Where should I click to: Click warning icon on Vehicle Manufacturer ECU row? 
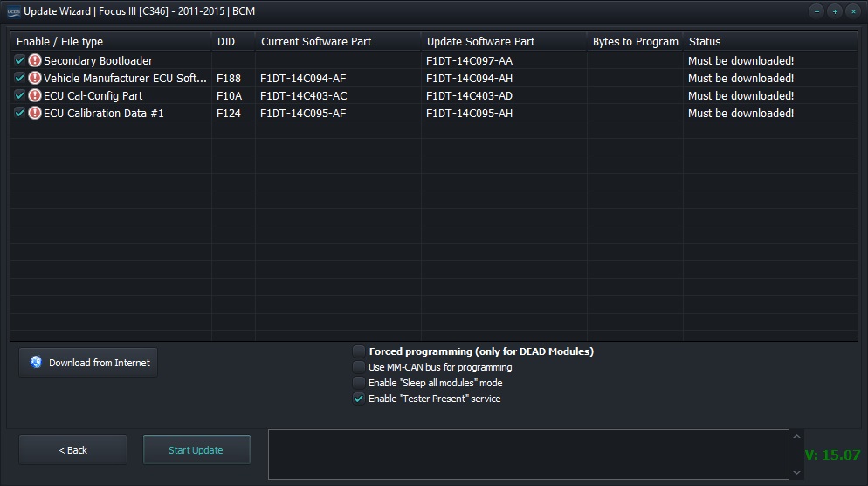[35, 78]
